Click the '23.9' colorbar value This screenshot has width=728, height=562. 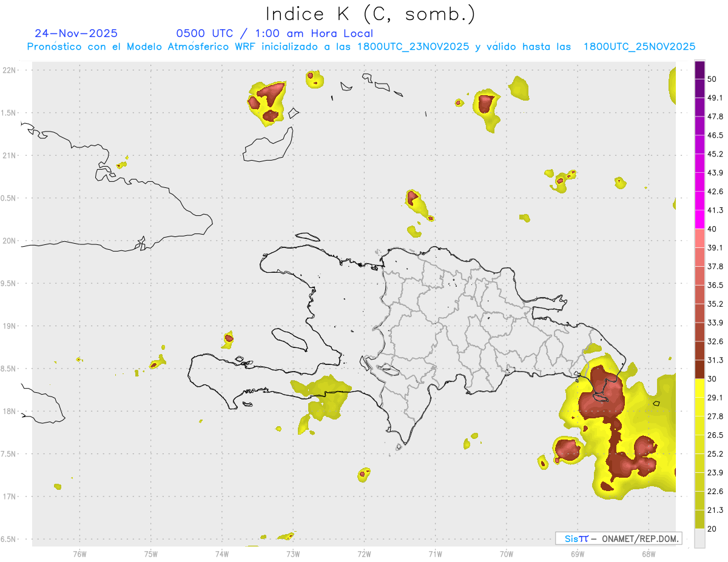tap(715, 472)
